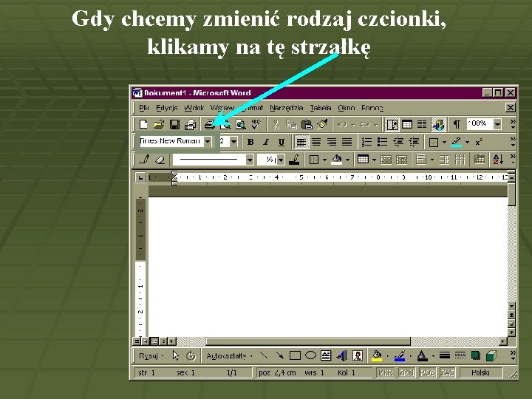
Task: Align text to the right
Action: tap(332, 142)
